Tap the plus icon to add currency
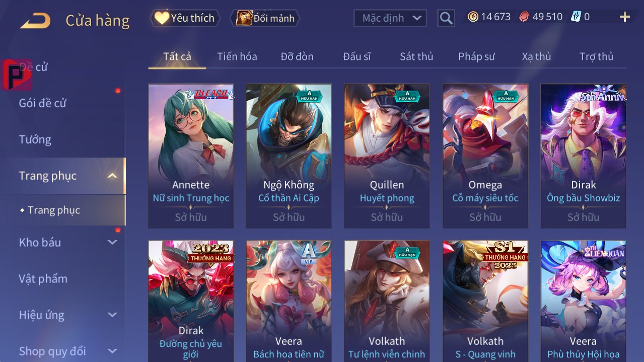The image size is (644, 362). point(625,17)
